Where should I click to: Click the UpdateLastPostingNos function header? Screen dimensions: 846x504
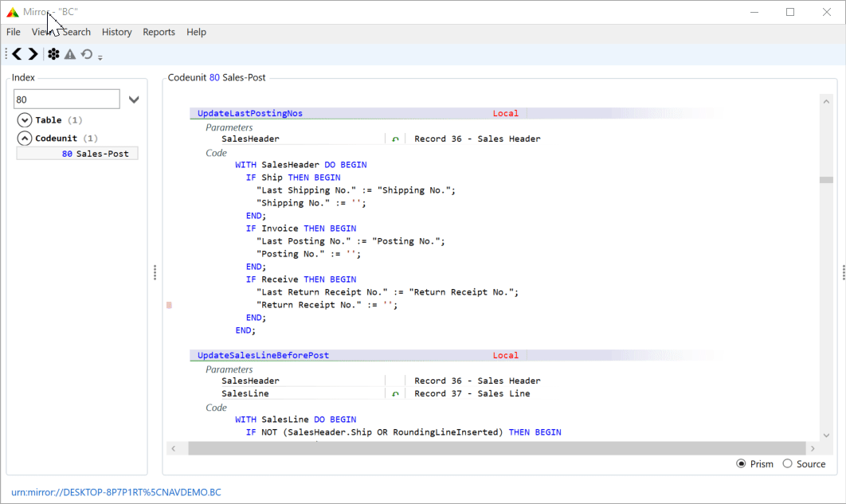250,113
